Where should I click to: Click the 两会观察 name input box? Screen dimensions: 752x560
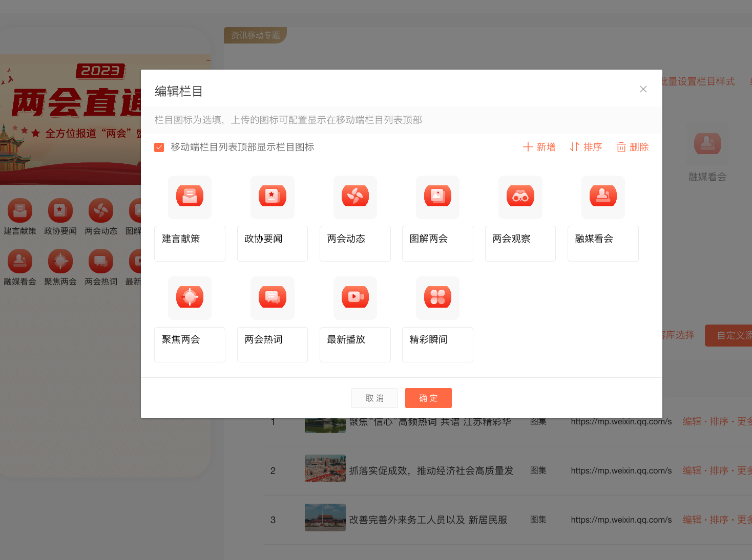tap(520, 243)
